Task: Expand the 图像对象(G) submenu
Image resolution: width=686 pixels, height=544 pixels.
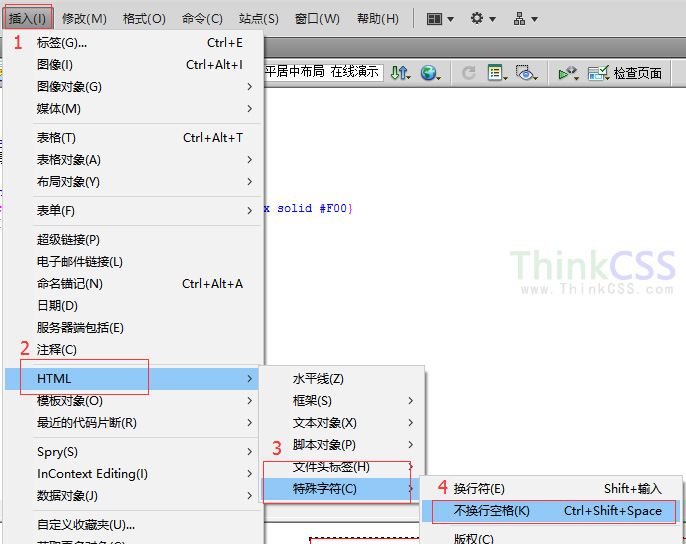Action: 133,87
